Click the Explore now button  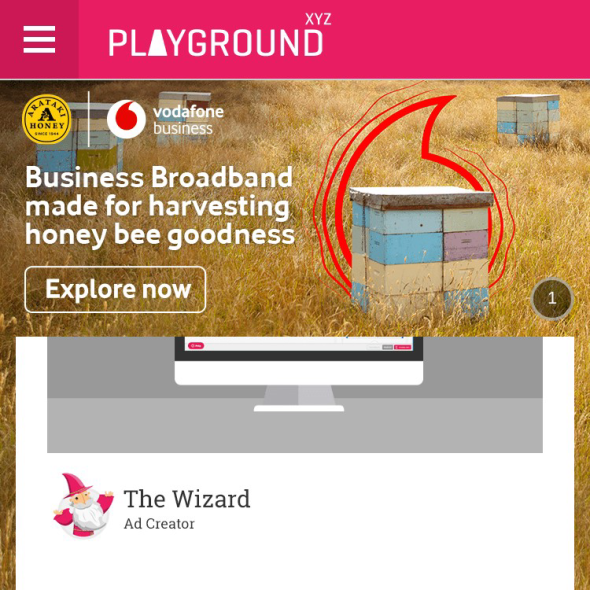(115, 289)
